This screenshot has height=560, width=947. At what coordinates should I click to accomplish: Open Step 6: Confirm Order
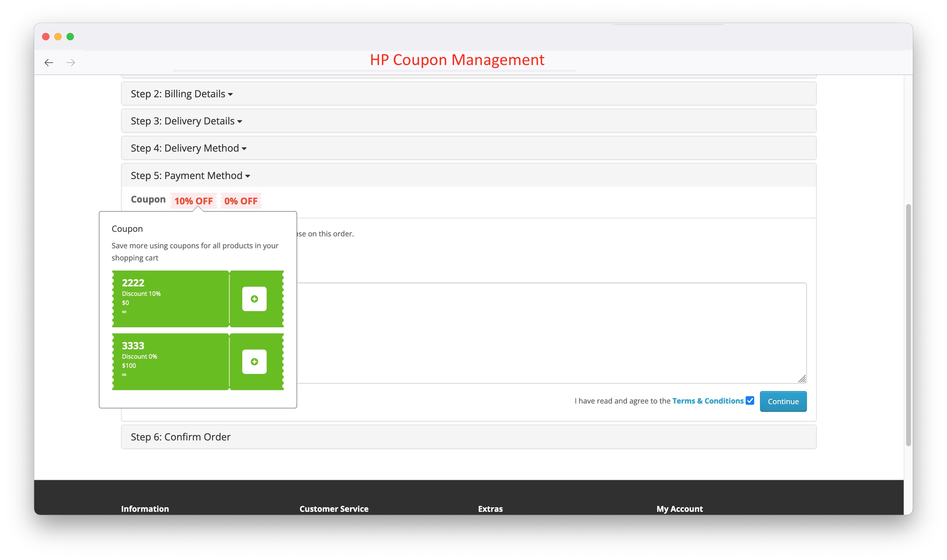(180, 436)
